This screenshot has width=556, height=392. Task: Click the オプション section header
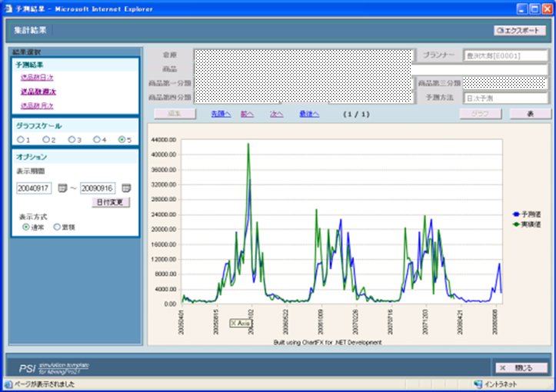32,157
